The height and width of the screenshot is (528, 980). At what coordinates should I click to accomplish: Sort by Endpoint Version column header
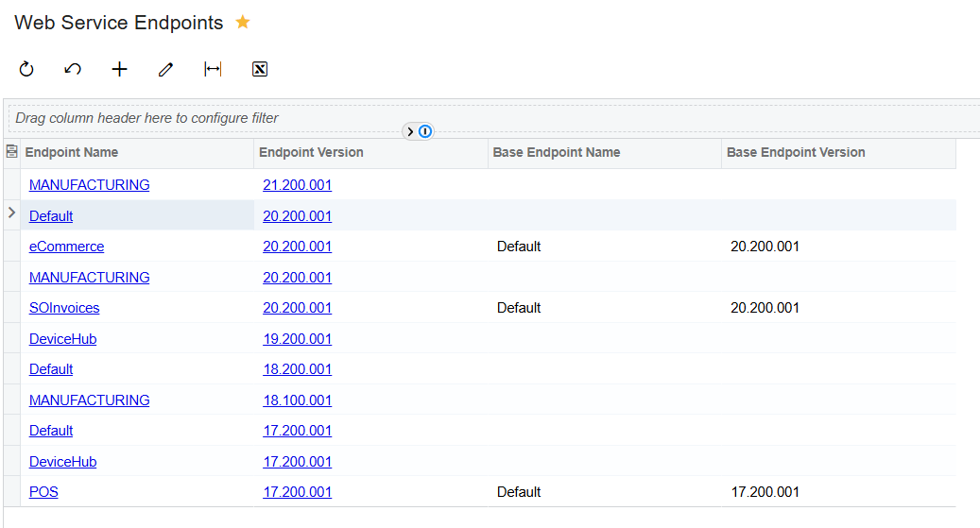(311, 152)
